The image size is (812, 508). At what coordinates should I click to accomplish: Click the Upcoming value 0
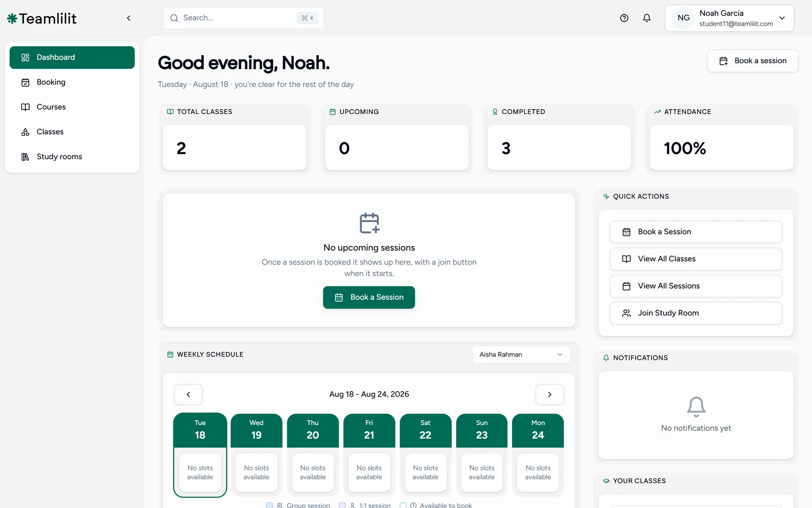tap(344, 148)
